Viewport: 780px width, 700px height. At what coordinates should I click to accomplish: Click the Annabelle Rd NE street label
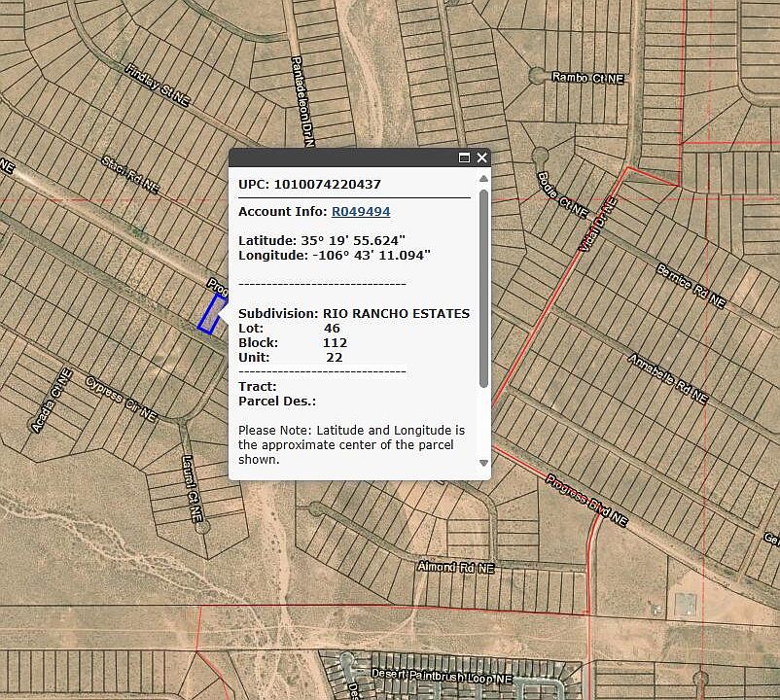tap(666, 378)
